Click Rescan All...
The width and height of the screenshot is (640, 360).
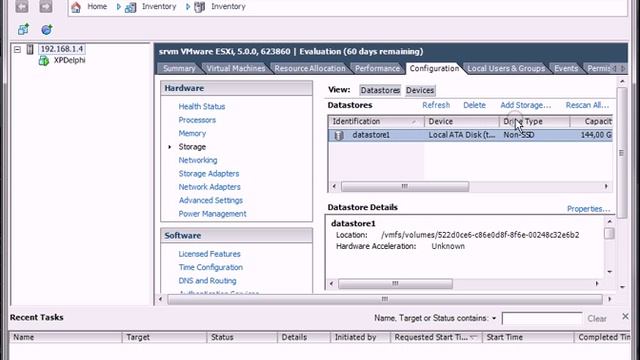pyautogui.click(x=587, y=105)
